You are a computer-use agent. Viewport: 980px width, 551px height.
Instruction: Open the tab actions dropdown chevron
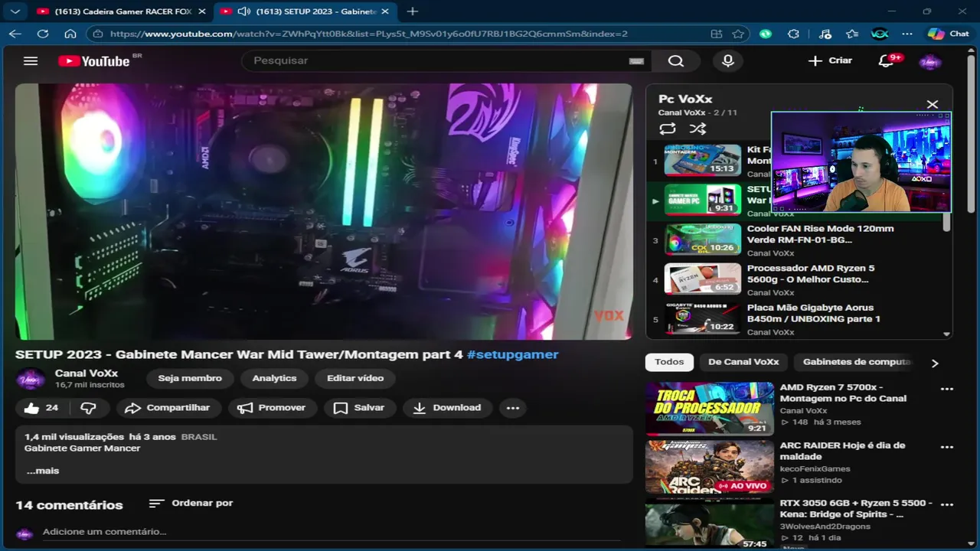[x=15, y=11]
